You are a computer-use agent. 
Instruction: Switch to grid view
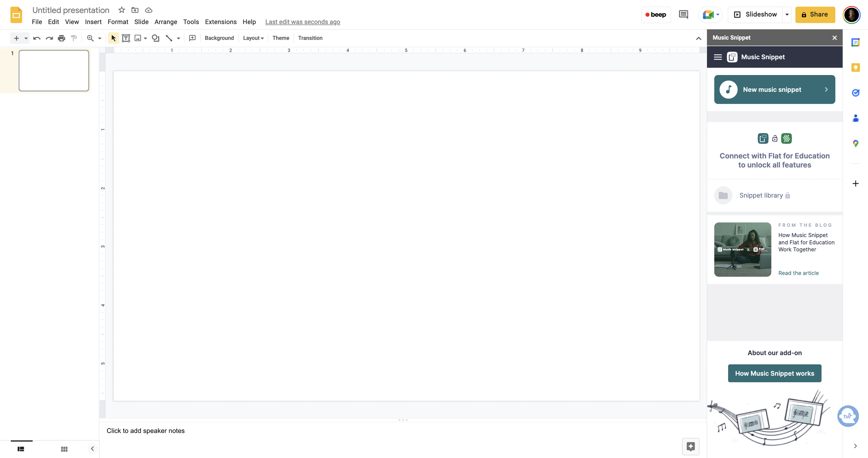tap(64, 449)
